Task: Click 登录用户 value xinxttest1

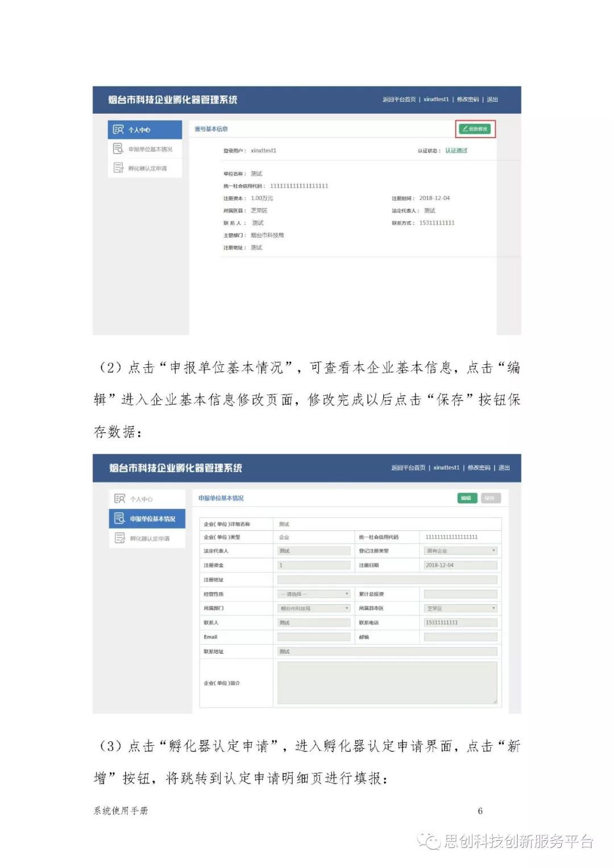Action: coord(263,151)
